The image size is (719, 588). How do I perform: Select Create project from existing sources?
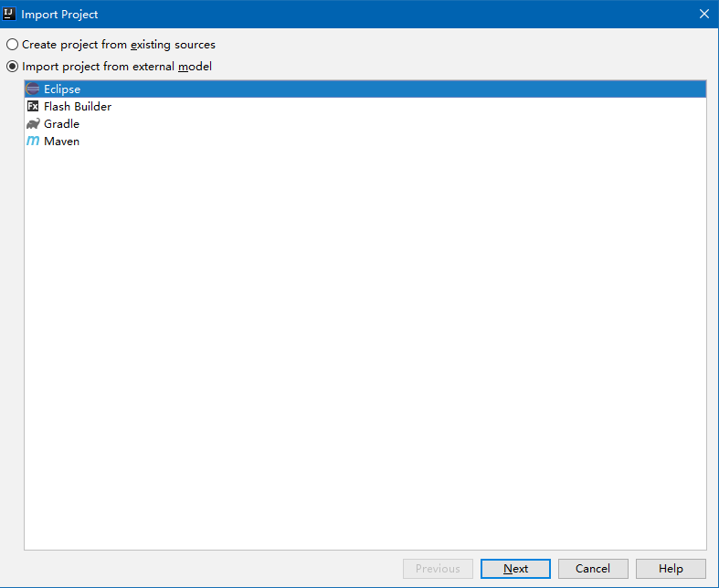tap(111, 45)
